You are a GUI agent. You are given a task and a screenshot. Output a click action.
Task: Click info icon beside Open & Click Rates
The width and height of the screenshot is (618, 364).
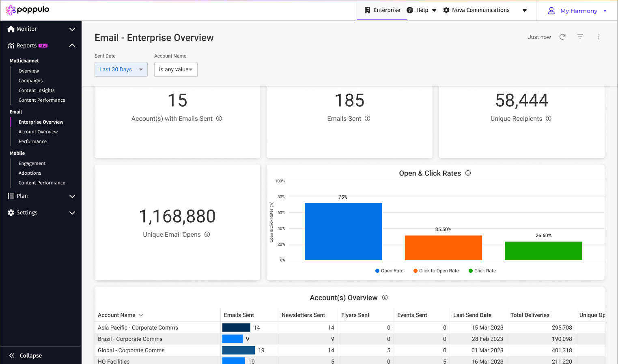468,173
